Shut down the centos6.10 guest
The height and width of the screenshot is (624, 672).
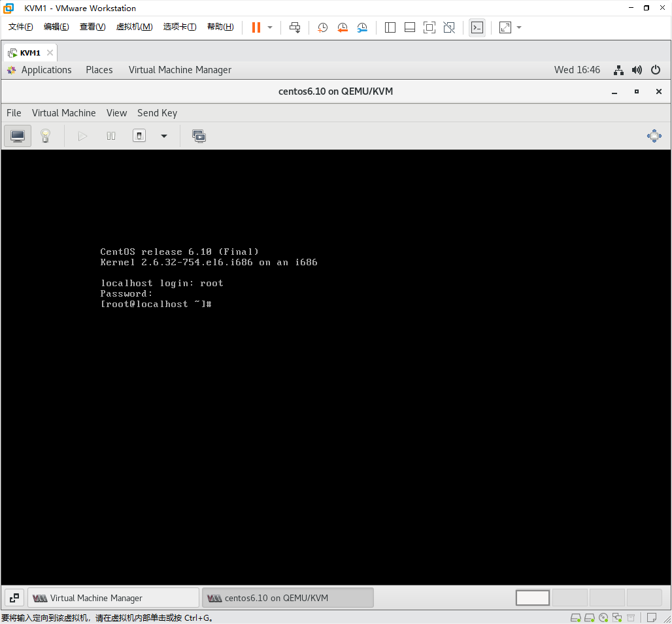pyautogui.click(x=139, y=136)
